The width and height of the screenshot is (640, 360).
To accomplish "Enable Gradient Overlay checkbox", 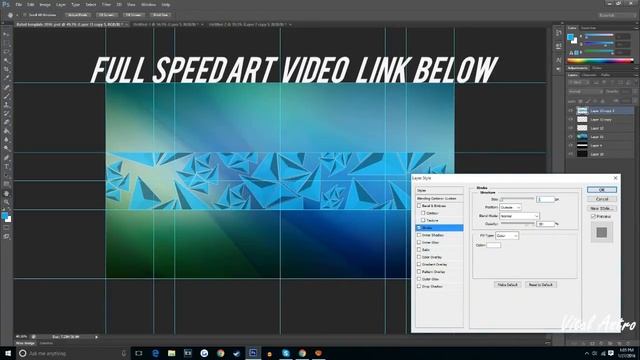I will click(x=419, y=264).
